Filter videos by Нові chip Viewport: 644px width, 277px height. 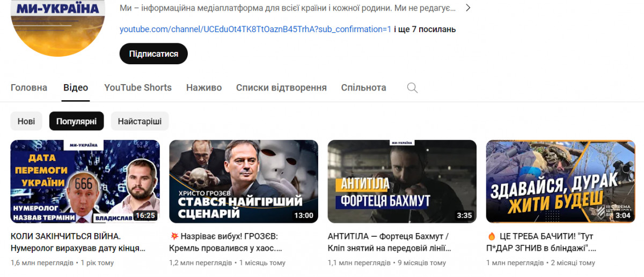tap(26, 121)
